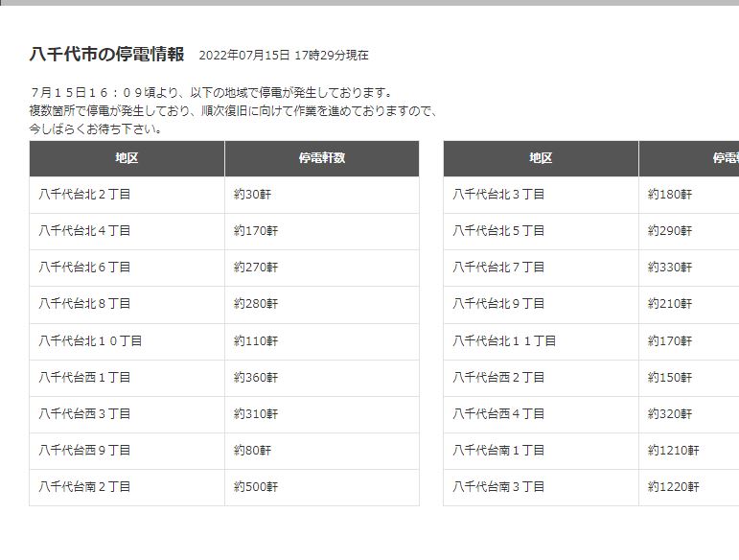This screenshot has height=560, width=739.
Task: Select the 八千代台西４丁目 district cell
Action: [541, 414]
